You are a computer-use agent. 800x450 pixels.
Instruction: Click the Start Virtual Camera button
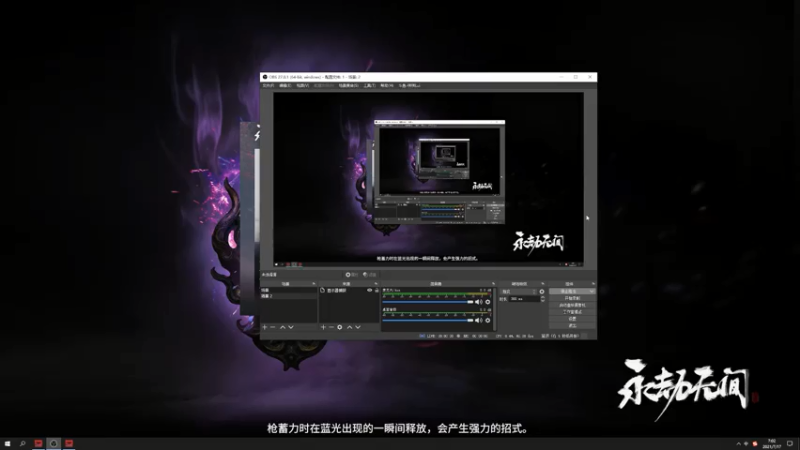click(x=572, y=305)
